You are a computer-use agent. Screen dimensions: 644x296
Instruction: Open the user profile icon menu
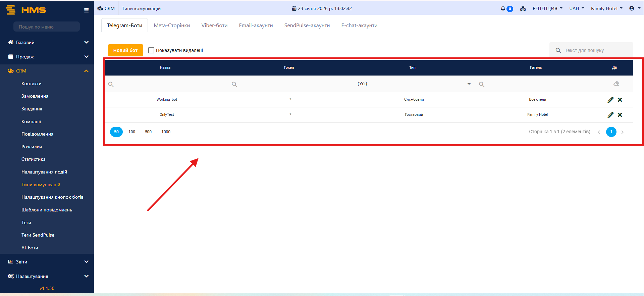point(634,8)
